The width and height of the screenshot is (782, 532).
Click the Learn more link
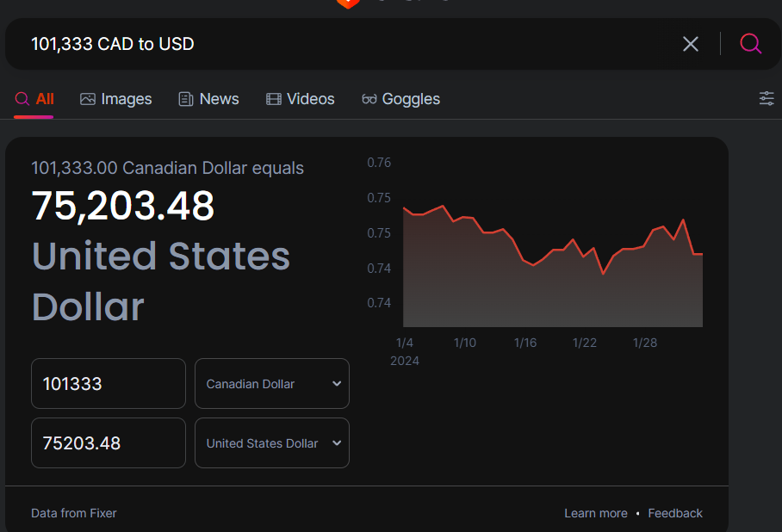[x=595, y=513]
